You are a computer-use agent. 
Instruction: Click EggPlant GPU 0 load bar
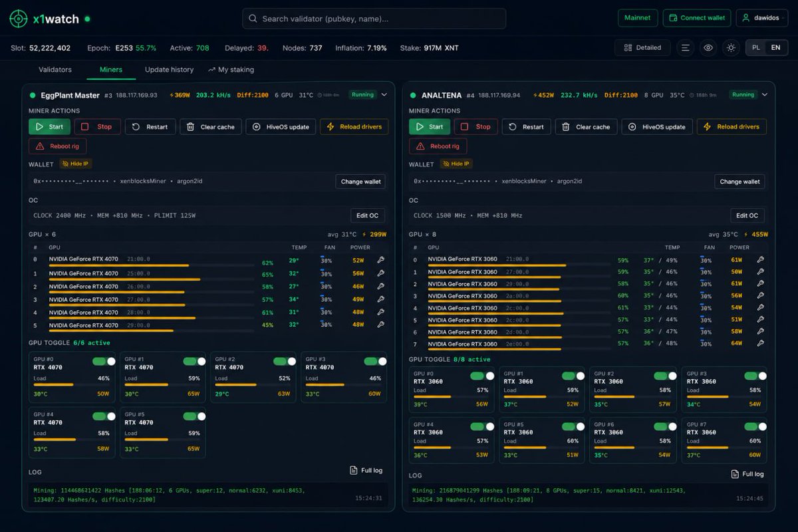pos(152,265)
